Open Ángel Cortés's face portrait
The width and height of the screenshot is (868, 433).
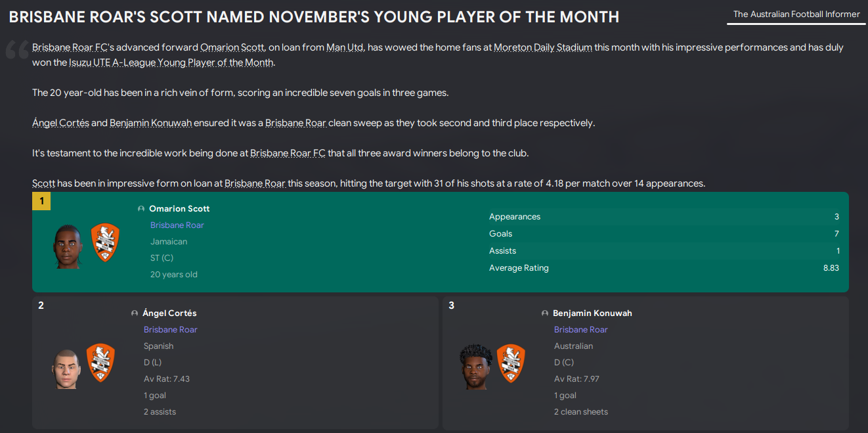click(66, 368)
